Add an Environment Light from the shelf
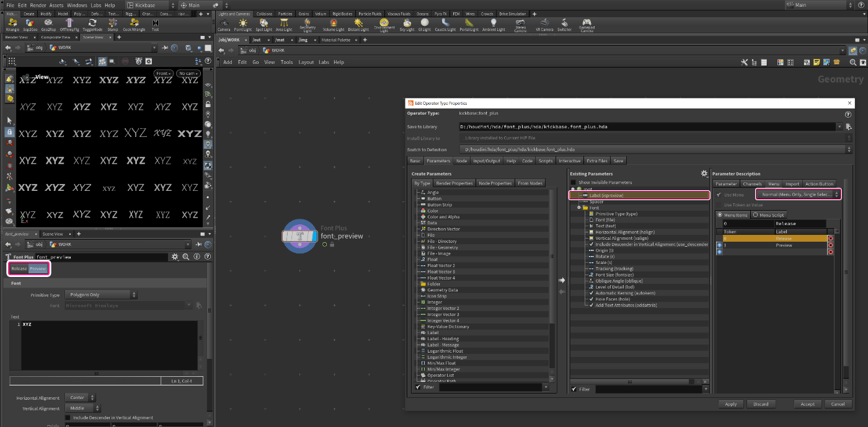This screenshot has height=427, width=868. [384, 25]
